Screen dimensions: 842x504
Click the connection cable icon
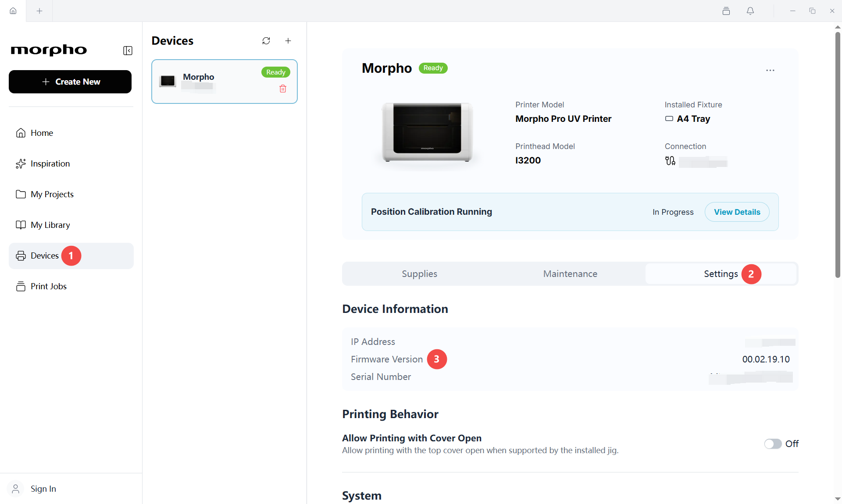tap(670, 161)
